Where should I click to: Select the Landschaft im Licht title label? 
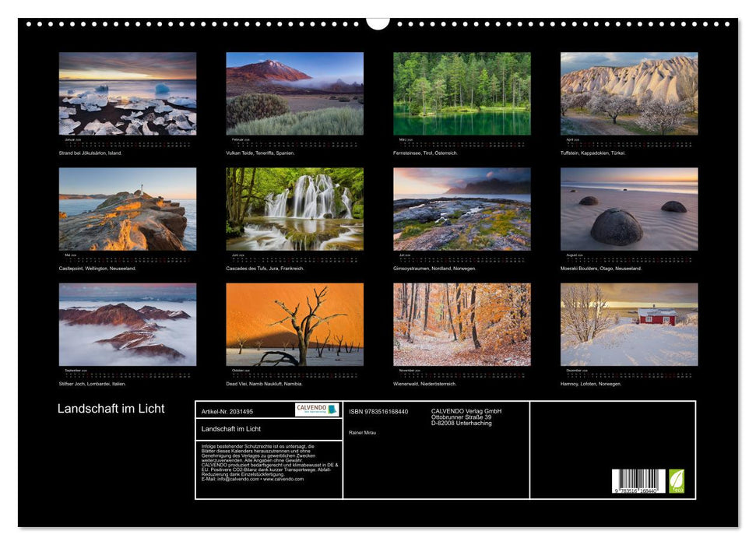pos(111,407)
